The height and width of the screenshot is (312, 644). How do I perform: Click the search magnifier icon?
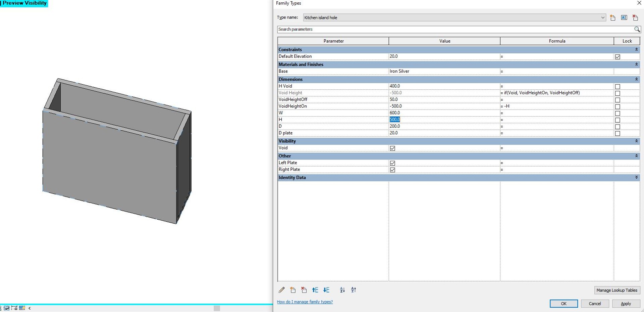click(x=637, y=30)
